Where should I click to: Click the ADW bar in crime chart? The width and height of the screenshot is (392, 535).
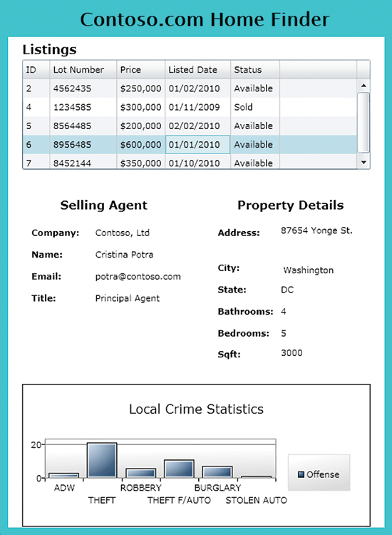(63, 475)
